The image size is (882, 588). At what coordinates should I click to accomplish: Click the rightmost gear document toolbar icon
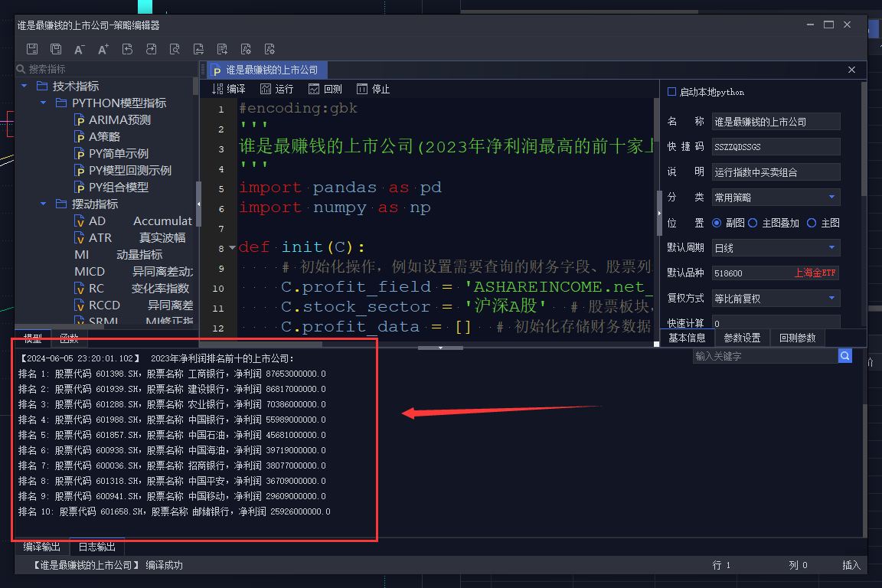click(269, 49)
